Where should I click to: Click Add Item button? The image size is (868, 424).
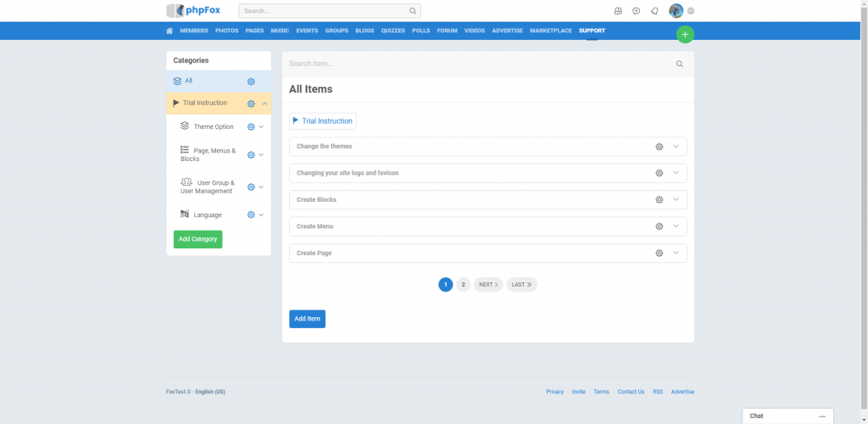[307, 319]
